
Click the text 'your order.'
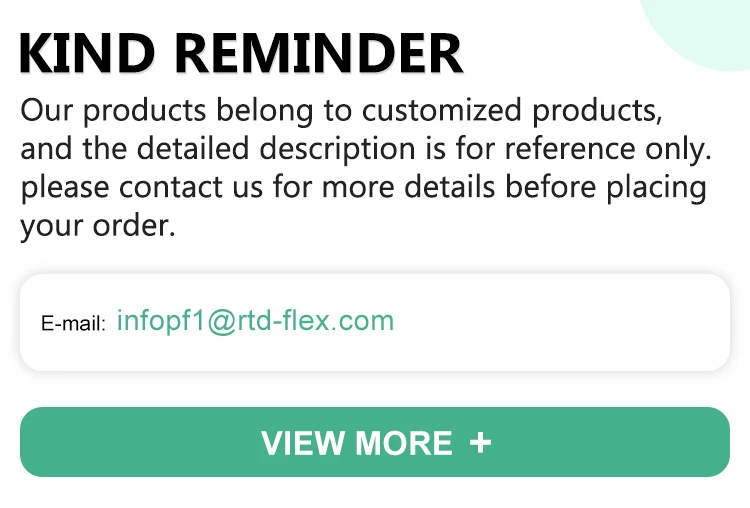tap(98, 226)
